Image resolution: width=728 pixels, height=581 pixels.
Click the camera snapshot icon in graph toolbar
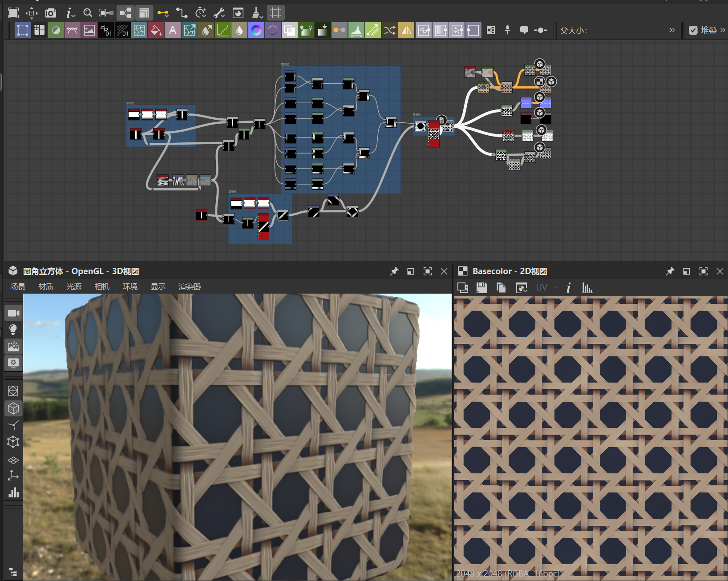tap(51, 13)
